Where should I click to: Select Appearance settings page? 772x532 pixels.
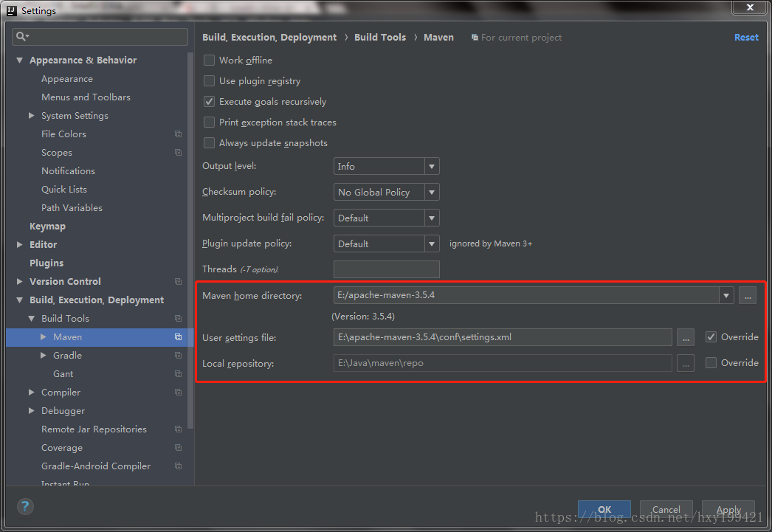pyautogui.click(x=67, y=79)
